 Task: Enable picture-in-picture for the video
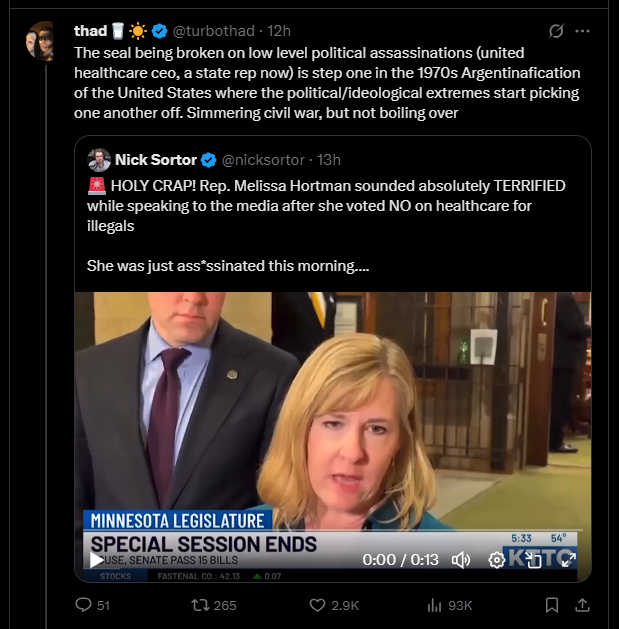[x=534, y=560]
